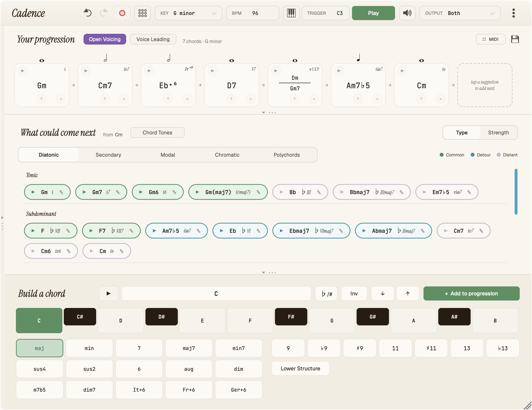Toggle Voice Leading mode
This screenshot has width=532, height=410.
pyautogui.click(x=153, y=39)
